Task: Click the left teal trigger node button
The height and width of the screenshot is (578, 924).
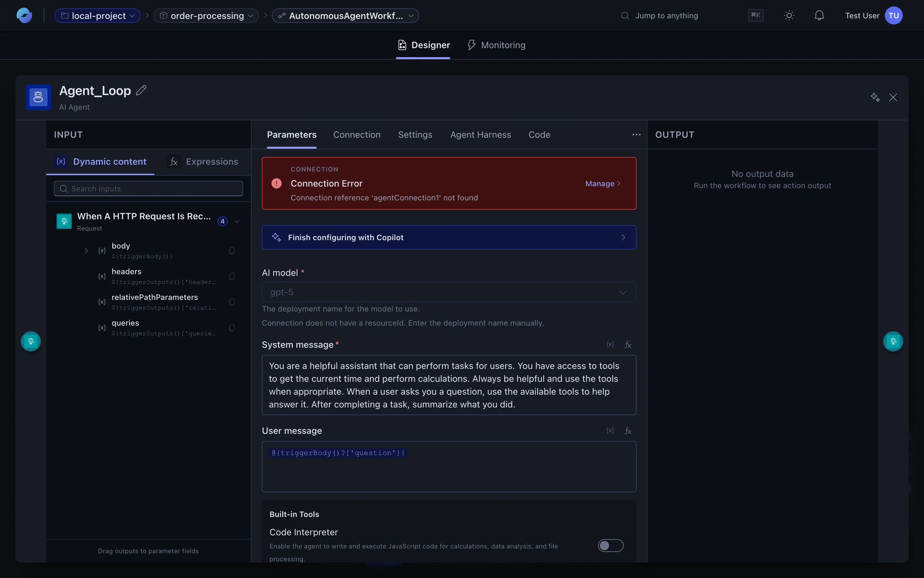Action: click(x=31, y=341)
